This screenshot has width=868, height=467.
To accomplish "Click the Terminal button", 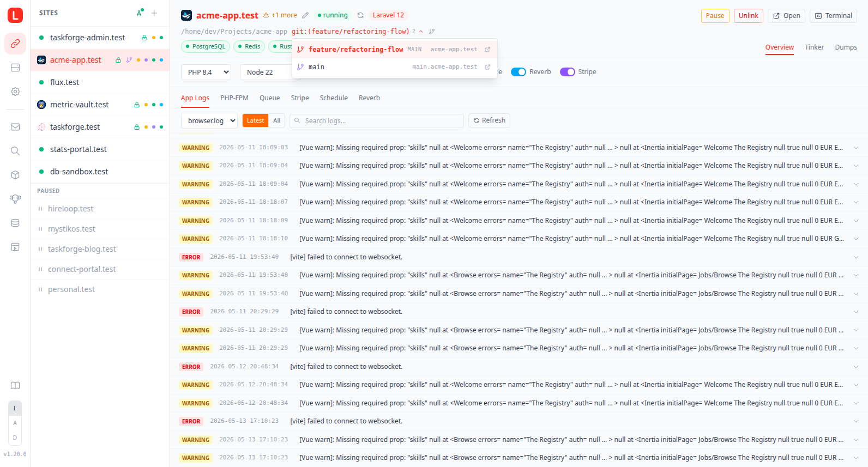I will point(833,16).
